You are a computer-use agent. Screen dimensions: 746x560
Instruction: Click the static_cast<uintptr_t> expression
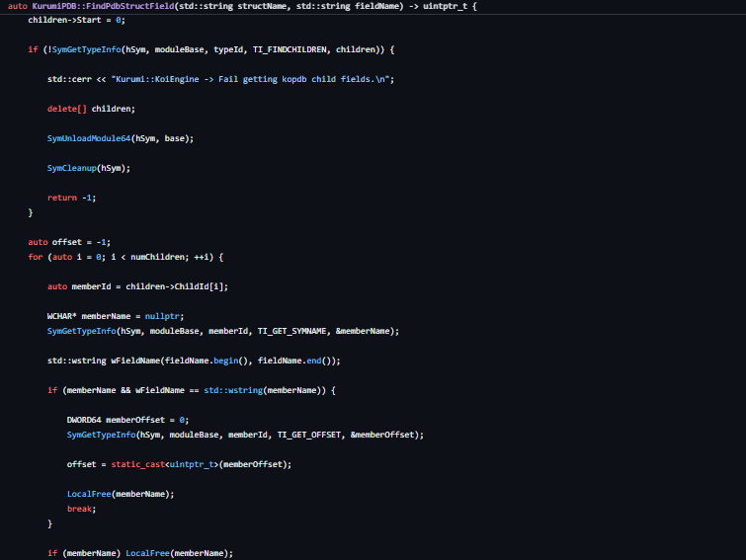point(202,464)
